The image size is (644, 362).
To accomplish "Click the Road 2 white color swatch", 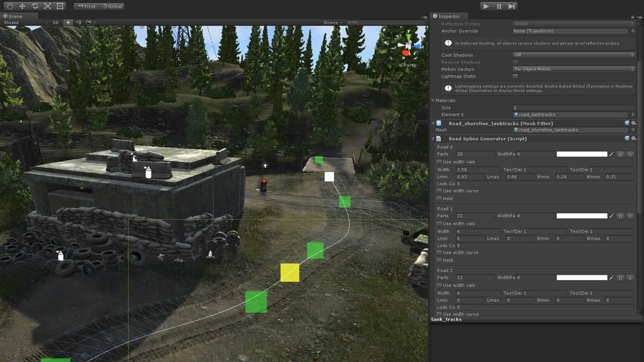I will (x=582, y=278).
